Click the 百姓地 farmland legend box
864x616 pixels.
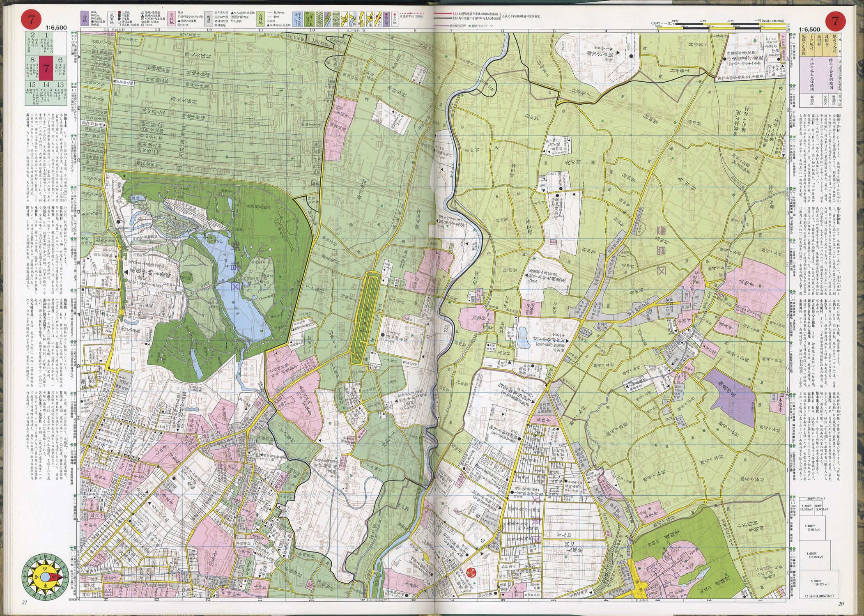(261, 19)
